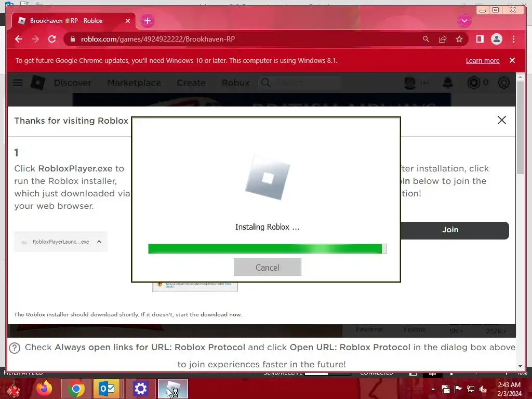Show hidden system tray icons
The image size is (532, 399).
(x=433, y=389)
